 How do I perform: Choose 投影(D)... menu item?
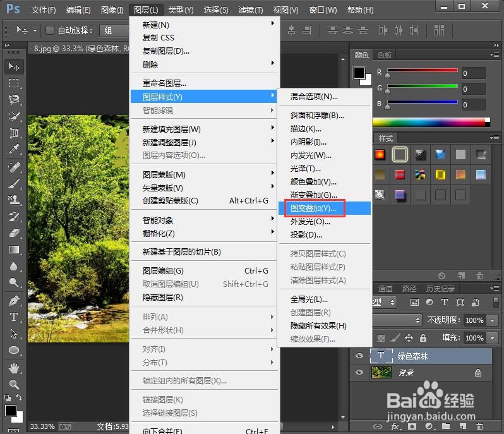coord(325,234)
